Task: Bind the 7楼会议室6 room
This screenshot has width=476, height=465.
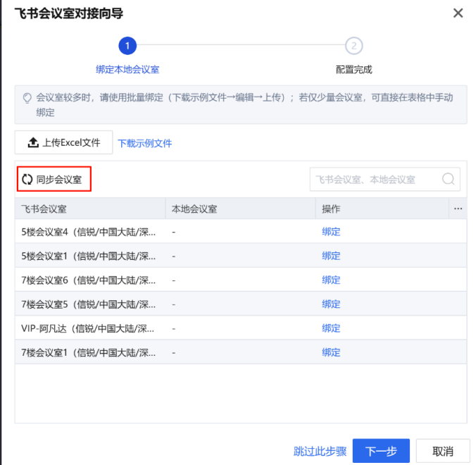Action: pos(331,280)
